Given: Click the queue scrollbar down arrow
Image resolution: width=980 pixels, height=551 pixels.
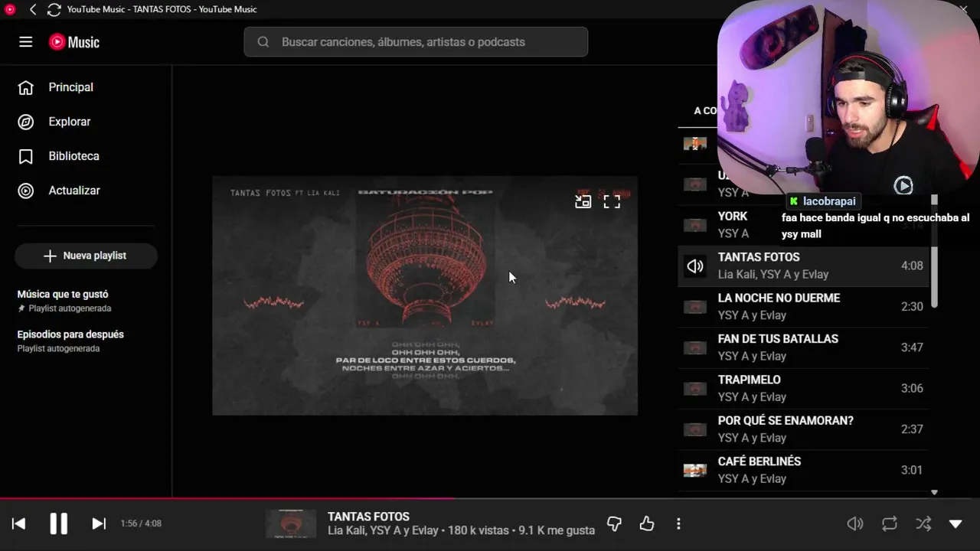Looking at the screenshot, I should 934,493.
